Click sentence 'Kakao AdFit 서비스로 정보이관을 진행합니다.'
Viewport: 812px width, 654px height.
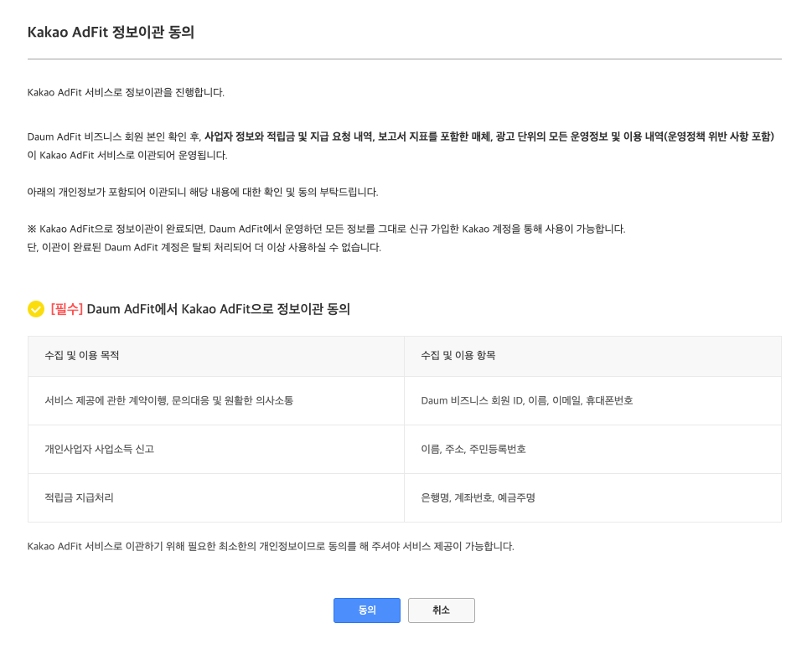[126, 93]
